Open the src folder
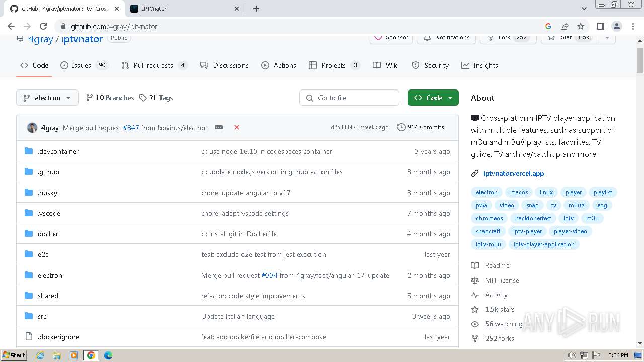This screenshot has height=362, width=644. coord(42,316)
